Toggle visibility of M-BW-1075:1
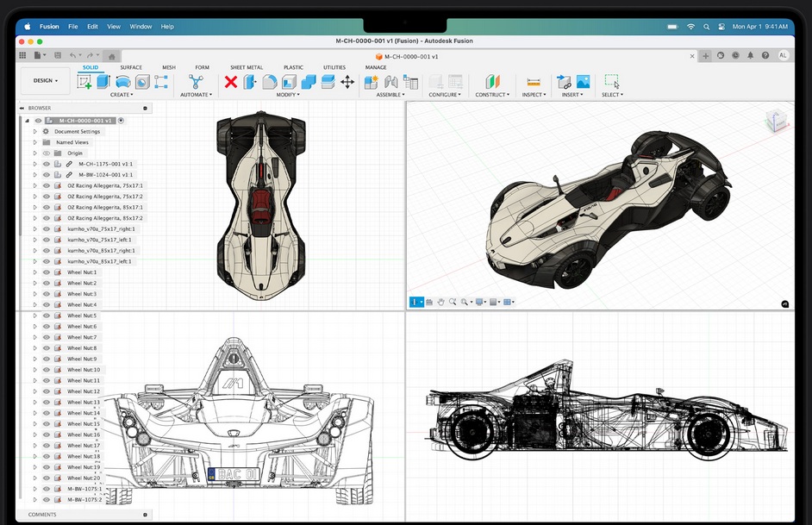The image size is (812, 525). [46, 489]
